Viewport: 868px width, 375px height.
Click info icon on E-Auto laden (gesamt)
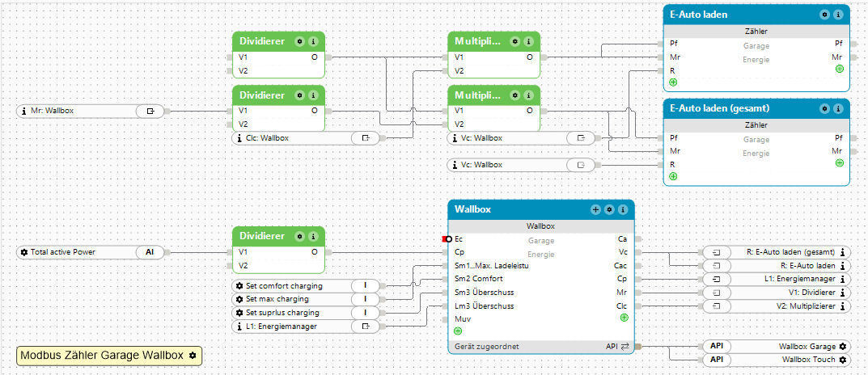click(838, 109)
